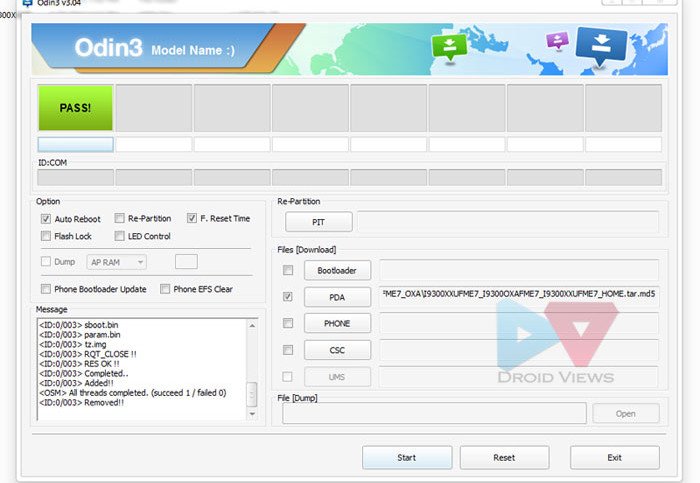Click the 'Completed..' log line
The image size is (700, 483).
tap(84, 374)
